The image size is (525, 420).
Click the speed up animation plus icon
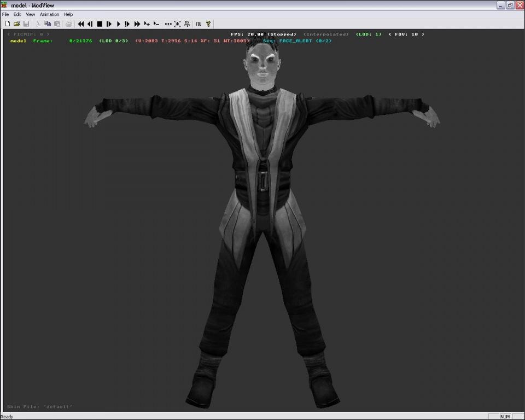pyautogui.click(x=147, y=24)
